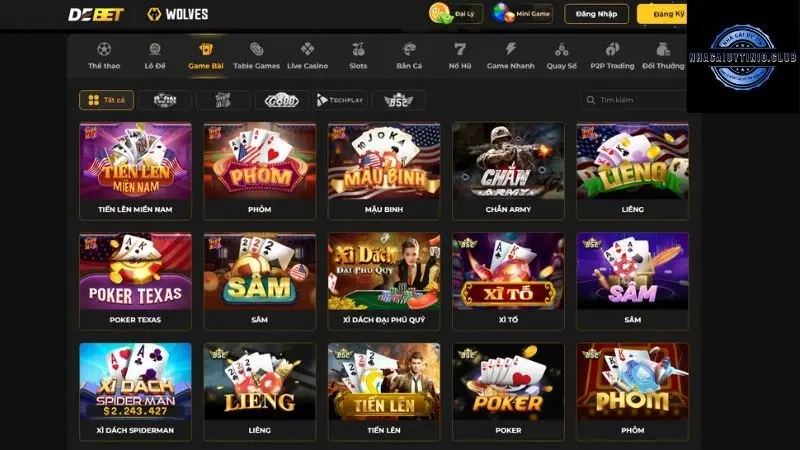
Task: Open the Thể thao sports category
Action: pyautogui.click(x=104, y=56)
